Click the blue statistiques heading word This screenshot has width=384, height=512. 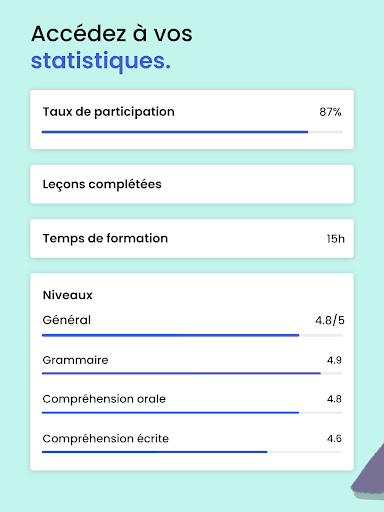[101, 61]
